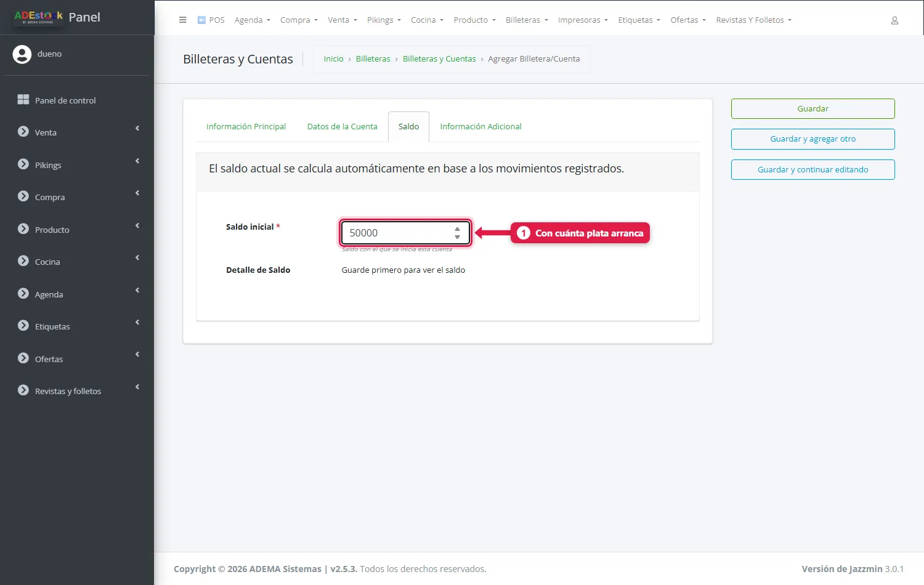Click the dueno user avatar icon
The image size is (924, 585).
click(22, 54)
